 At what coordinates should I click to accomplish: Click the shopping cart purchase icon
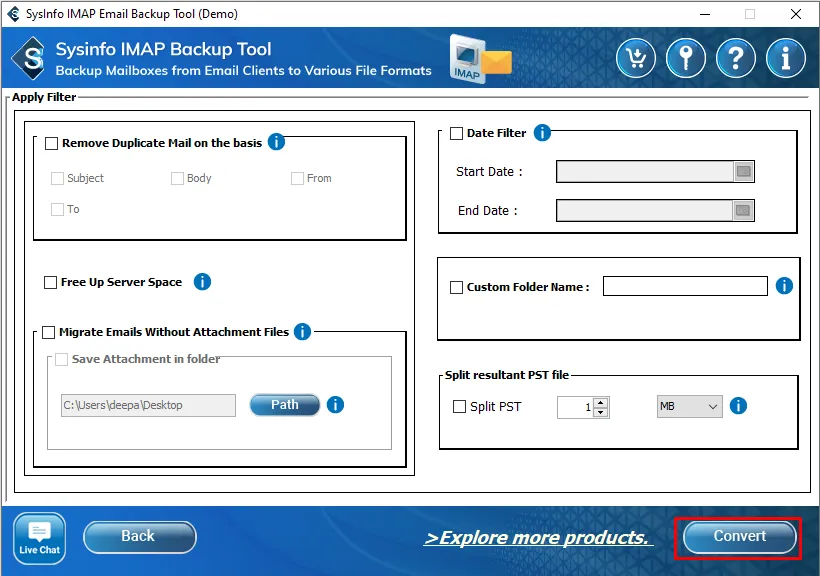coord(636,58)
